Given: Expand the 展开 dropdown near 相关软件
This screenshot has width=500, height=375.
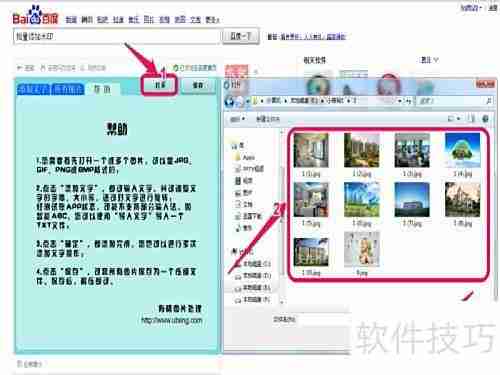Looking at the screenshot, I should click(x=429, y=60).
